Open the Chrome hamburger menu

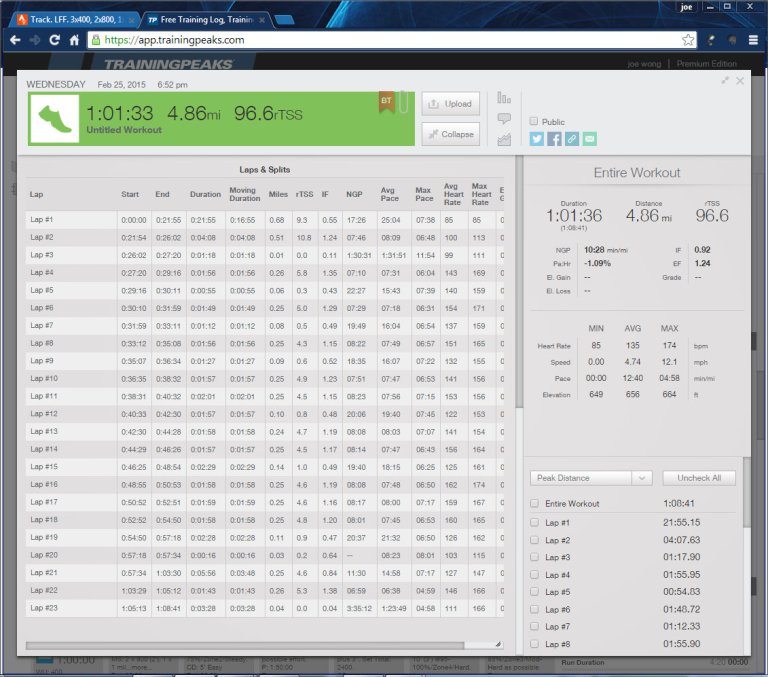(x=753, y=40)
